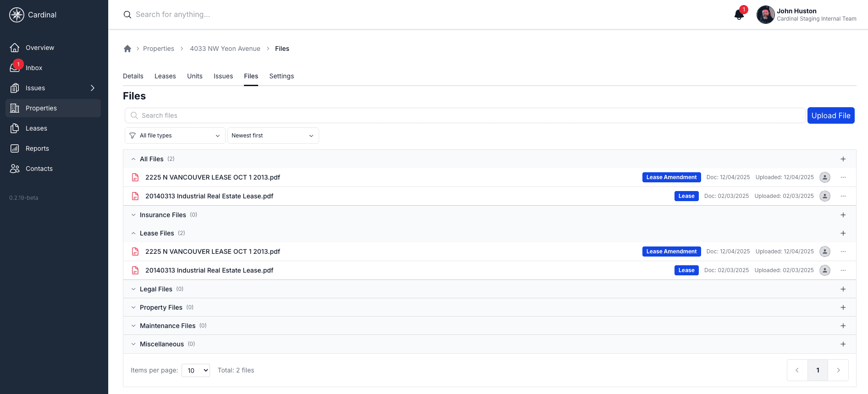
Task: Add a file to Miscellaneous with the plus
Action: [x=843, y=344]
